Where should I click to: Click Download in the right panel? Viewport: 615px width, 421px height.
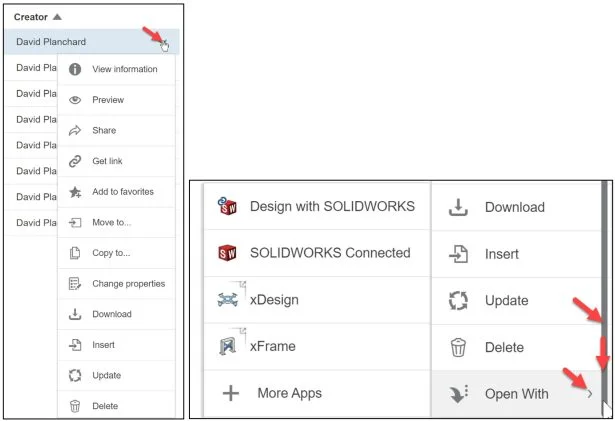pyautogui.click(x=514, y=207)
